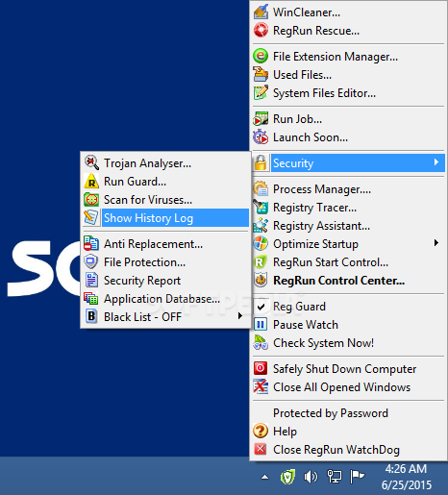Click the Launch Soon stopwatch icon
This screenshot has height=495, width=448.
(x=261, y=137)
